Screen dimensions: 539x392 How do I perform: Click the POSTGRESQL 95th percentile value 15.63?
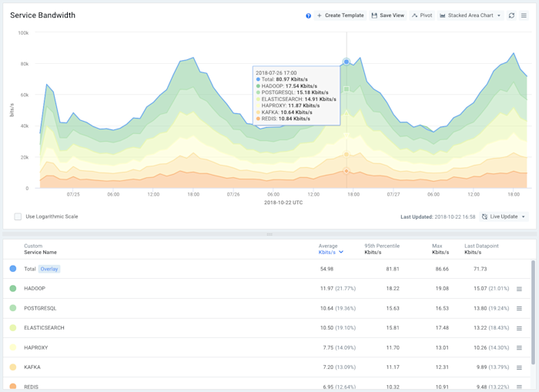coord(393,309)
